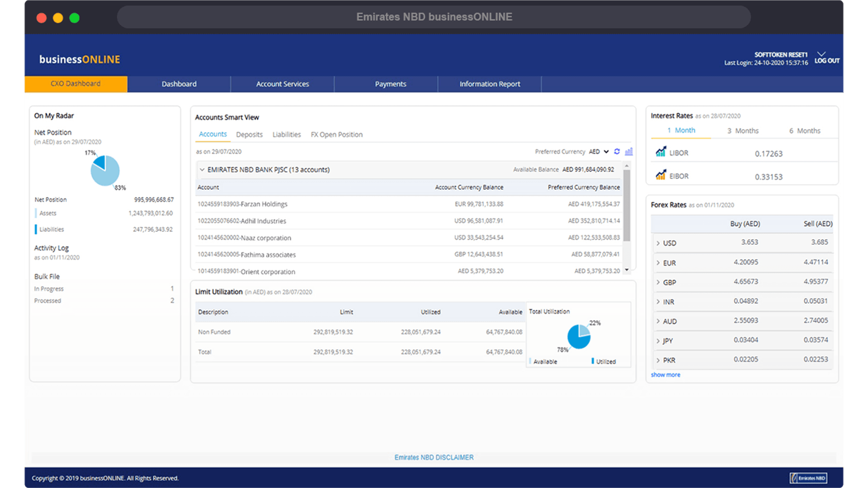Expand the USD forex rate row

[x=658, y=243]
